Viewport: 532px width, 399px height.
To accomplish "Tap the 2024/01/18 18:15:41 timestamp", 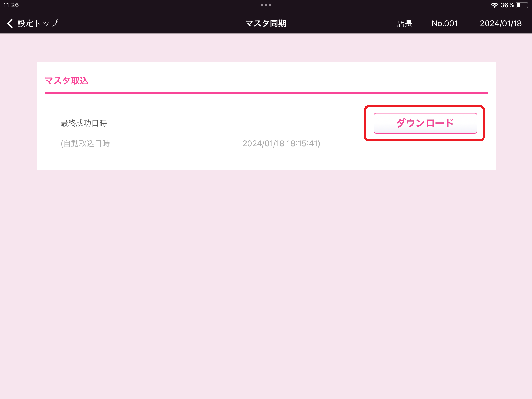I will (x=281, y=143).
